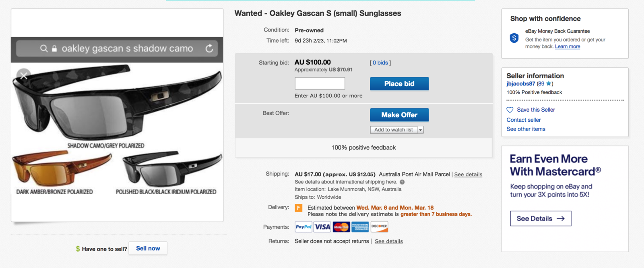Image resolution: width=644 pixels, height=268 pixels.
Task: Open shipping See details link
Action: pyautogui.click(x=468, y=175)
